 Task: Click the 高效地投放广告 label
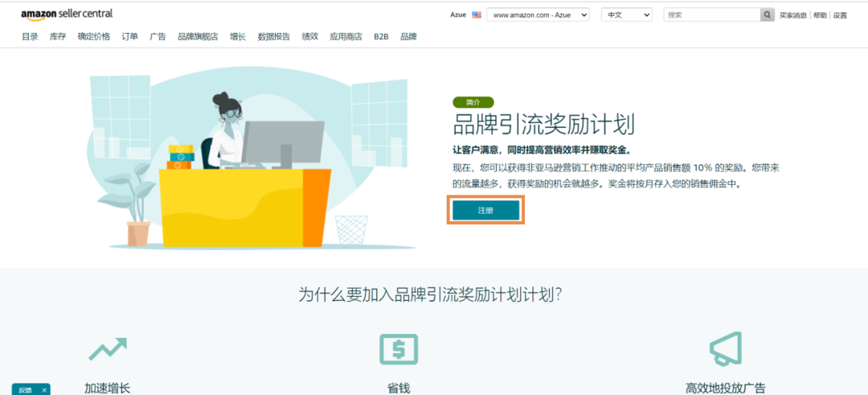click(x=725, y=388)
